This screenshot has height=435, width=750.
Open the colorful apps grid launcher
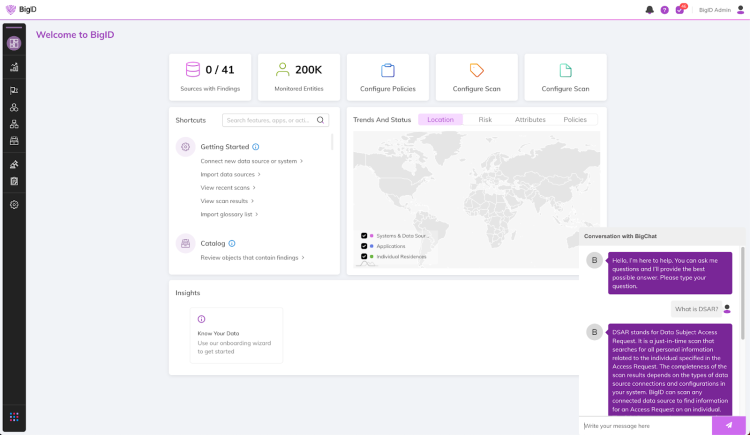tap(14, 417)
